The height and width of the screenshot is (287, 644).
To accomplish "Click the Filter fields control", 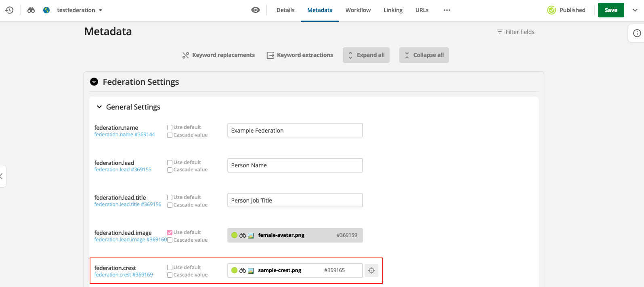I will [x=516, y=32].
